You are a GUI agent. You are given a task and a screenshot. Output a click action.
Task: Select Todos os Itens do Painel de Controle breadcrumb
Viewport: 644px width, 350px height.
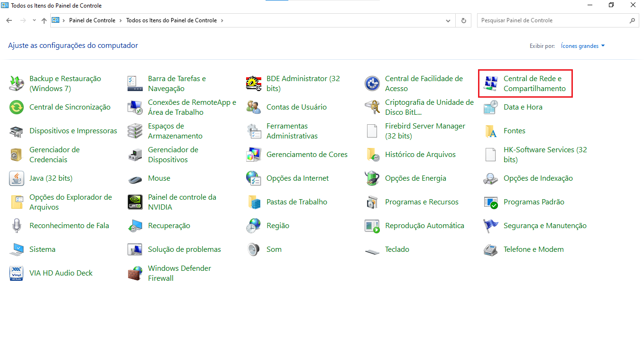(x=171, y=20)
